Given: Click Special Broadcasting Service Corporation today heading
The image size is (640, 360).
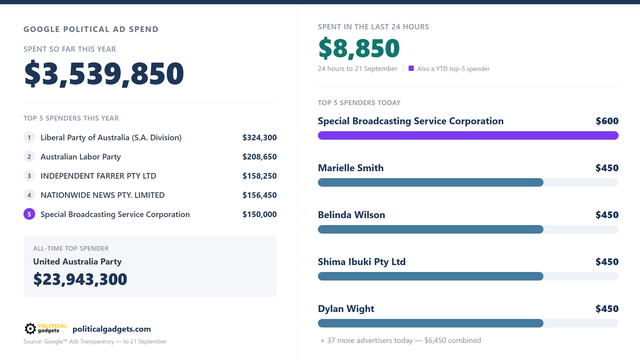Looking at the screenshot, I should point(411,121).
